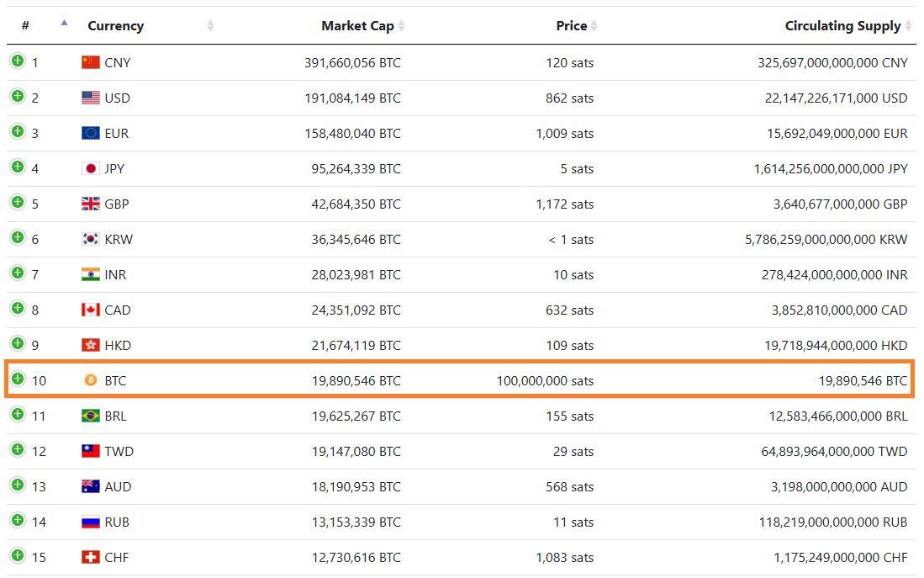
Task: Expand the CNY row with green plus
Action: coord(18,61)
